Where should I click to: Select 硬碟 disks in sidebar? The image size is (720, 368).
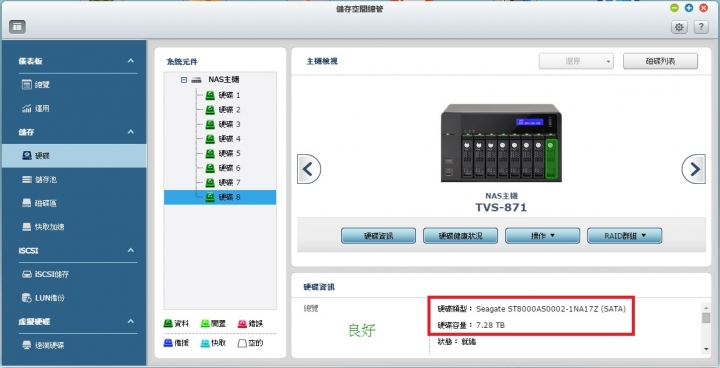pyautogui.click(x=73, y=156)
